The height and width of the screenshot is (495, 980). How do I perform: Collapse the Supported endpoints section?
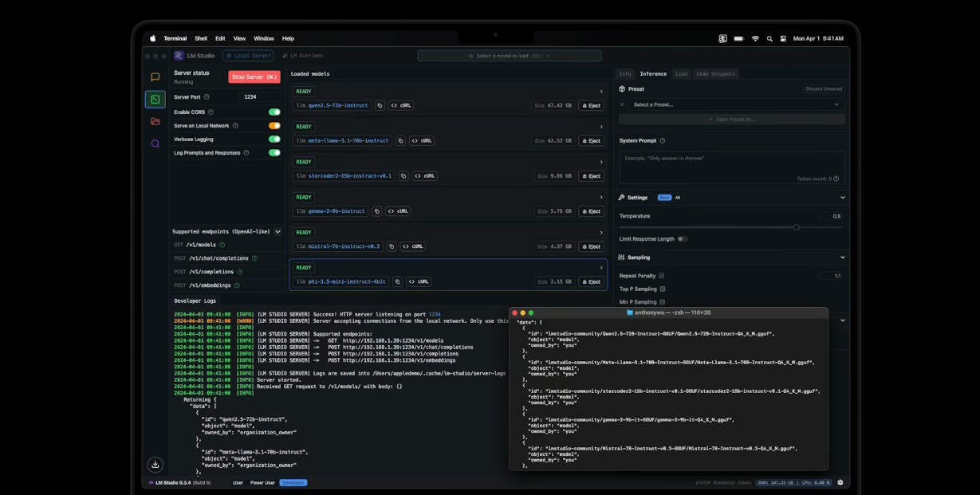pyautogui.click(x=277, y=231)
